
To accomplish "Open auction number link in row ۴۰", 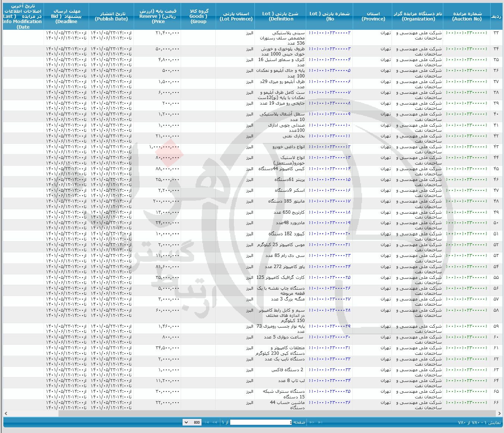I will click(467, 114).
